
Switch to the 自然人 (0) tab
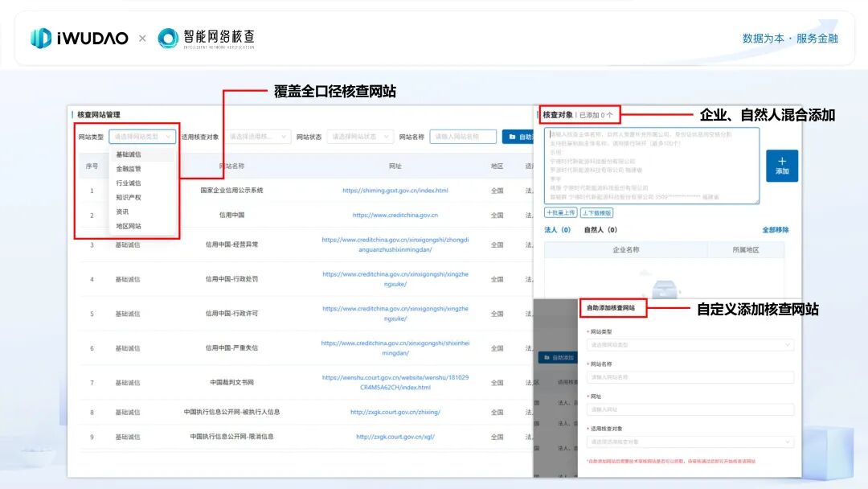point(600,230)
